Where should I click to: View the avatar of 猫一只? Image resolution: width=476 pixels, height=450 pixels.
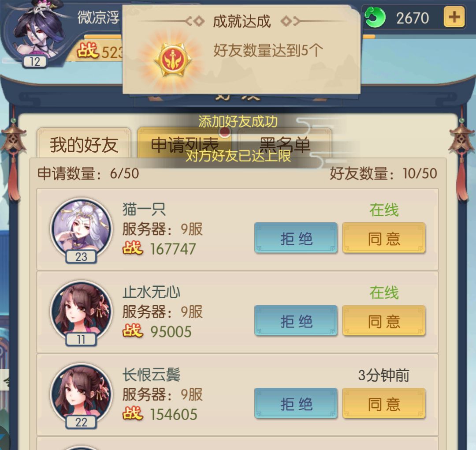[x=81, y=229]
